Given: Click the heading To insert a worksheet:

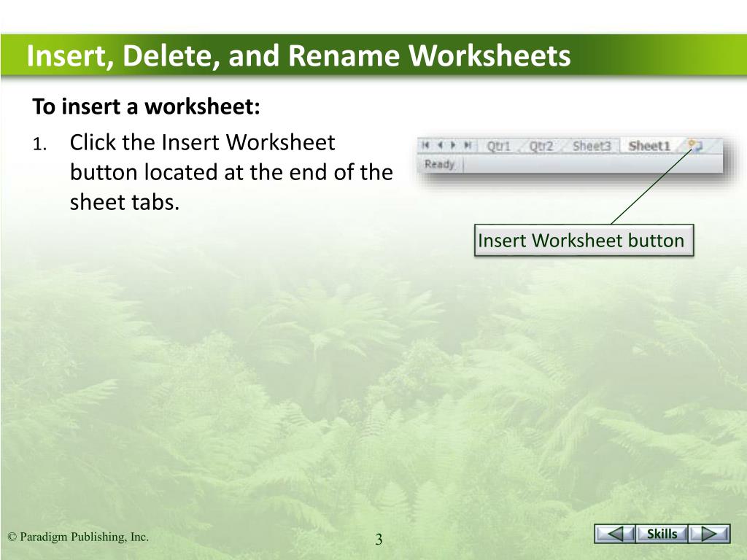Looking at the screenshot, I should (x=146, y=106).
